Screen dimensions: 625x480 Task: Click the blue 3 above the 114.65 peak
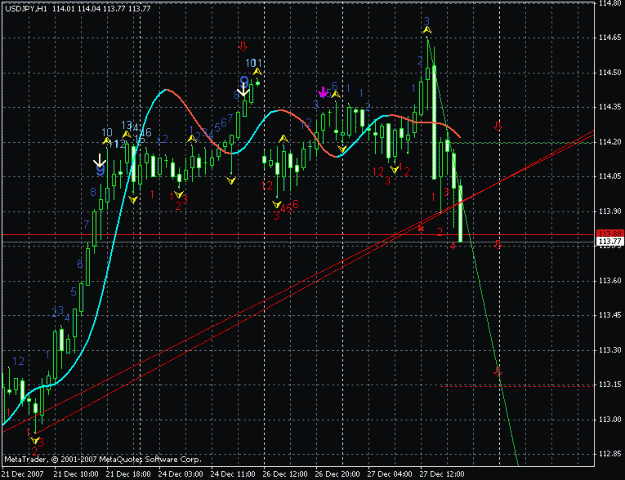click(x=426, y=21)
